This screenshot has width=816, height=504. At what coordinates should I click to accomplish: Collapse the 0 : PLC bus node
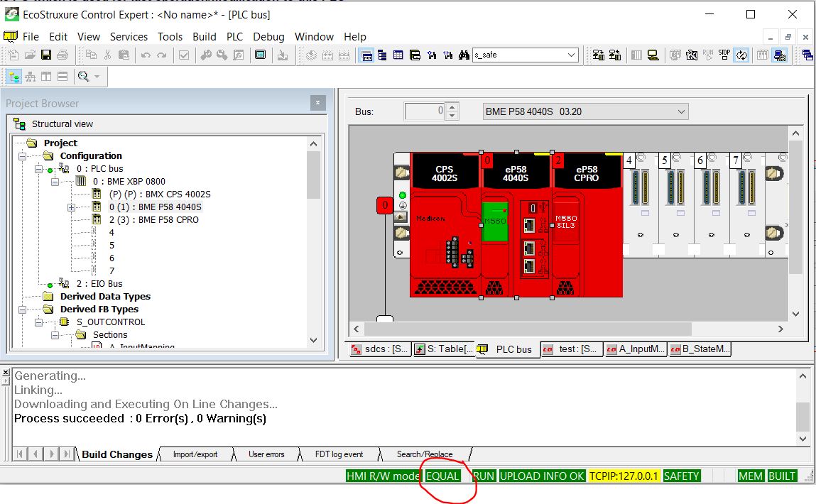point(38,168)
